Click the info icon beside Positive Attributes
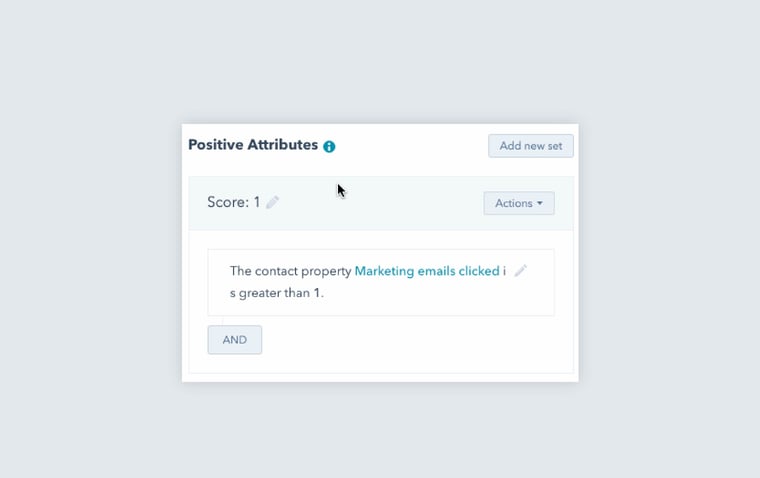Screen dimensions: 760x478 point(329,146)
